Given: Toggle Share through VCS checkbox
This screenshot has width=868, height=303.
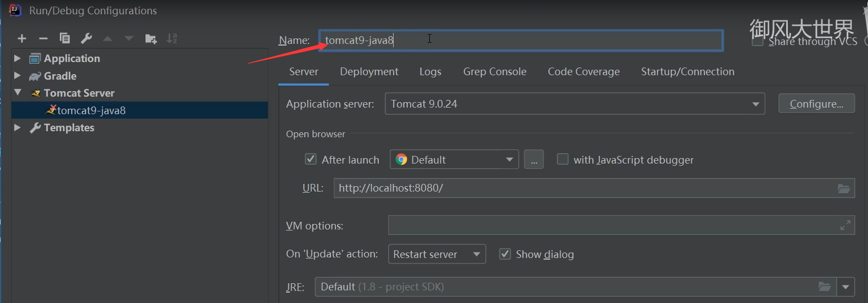Looking at the screenshot, I should (758, 41).
